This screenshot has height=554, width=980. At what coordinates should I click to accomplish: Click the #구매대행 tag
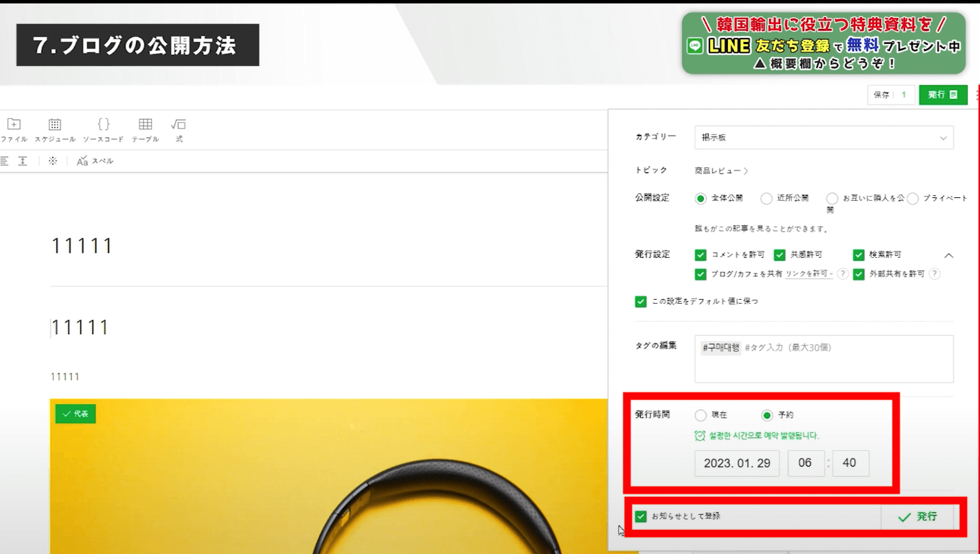720,348
